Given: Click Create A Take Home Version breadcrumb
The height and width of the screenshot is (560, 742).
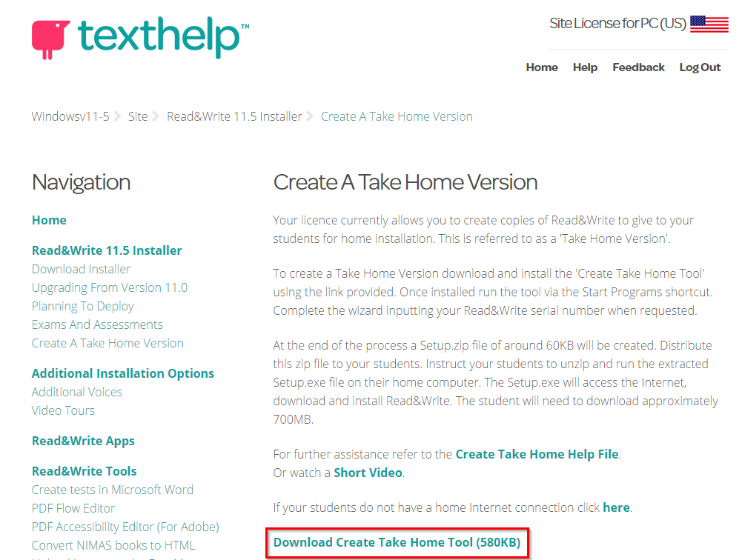Looking at the screenshot, I should point(397,116).
